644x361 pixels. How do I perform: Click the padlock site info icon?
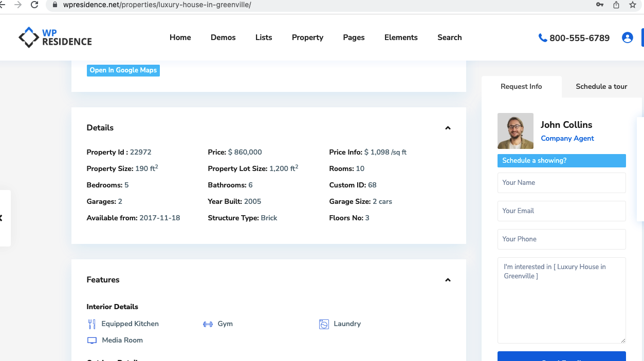click(x=55, y=5)
